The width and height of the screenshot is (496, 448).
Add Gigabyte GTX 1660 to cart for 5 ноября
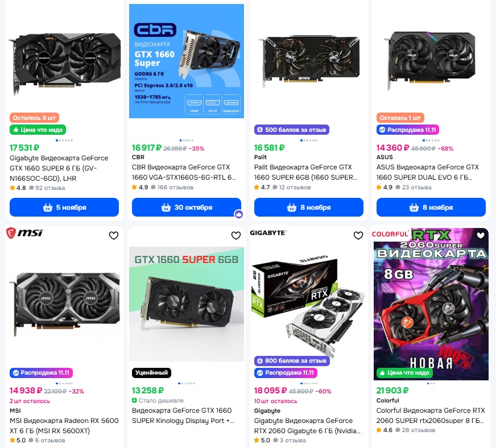click(x=64, y=208)
